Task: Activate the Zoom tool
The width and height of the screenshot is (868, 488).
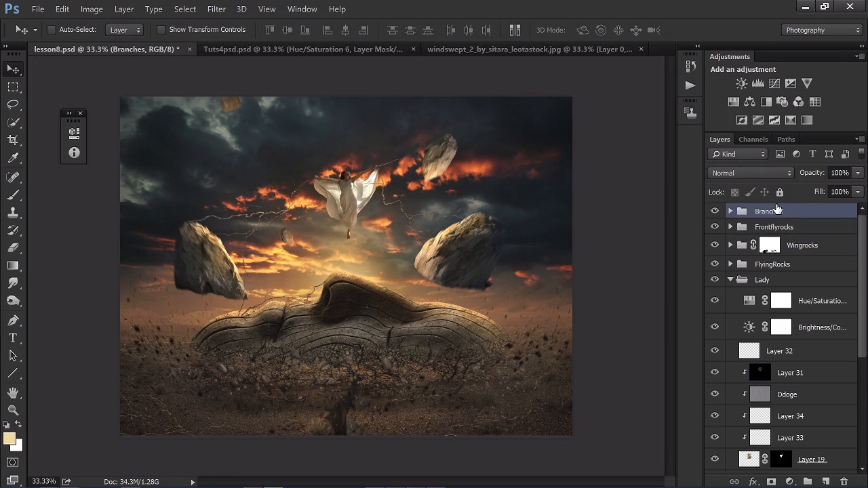Action: coord(13,410)
